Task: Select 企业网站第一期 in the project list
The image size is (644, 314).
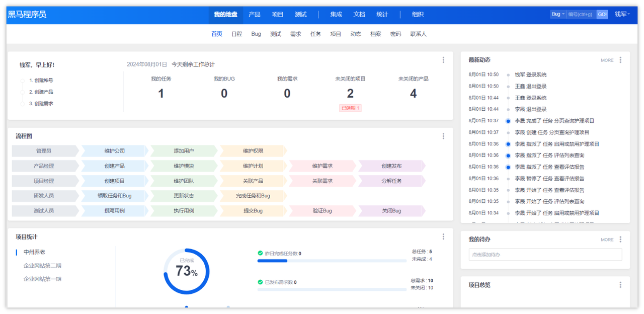Action: click(42, 279)
